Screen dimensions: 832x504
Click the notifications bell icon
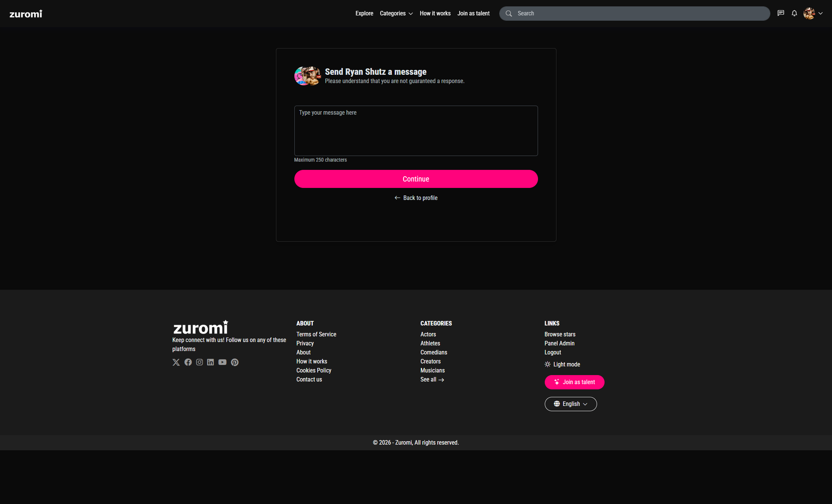click(794, 13)
